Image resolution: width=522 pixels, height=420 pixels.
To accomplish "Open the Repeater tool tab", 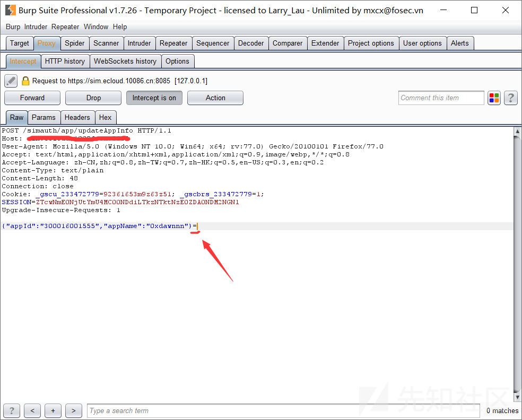I will pos(173,43).
